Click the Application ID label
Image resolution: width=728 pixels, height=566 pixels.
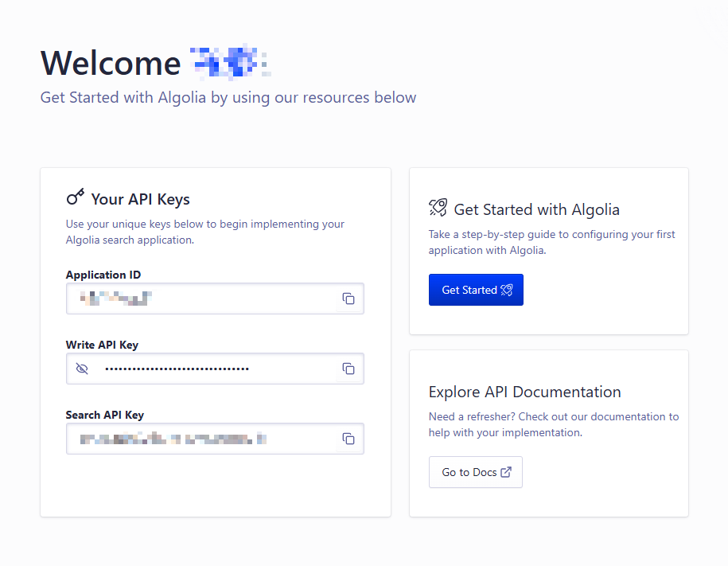point(103,275)
